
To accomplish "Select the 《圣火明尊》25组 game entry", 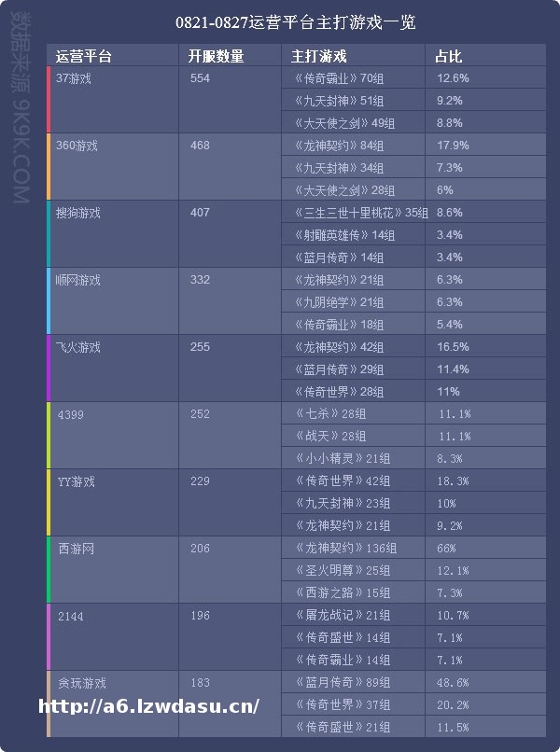I will [x=338, y=571].
